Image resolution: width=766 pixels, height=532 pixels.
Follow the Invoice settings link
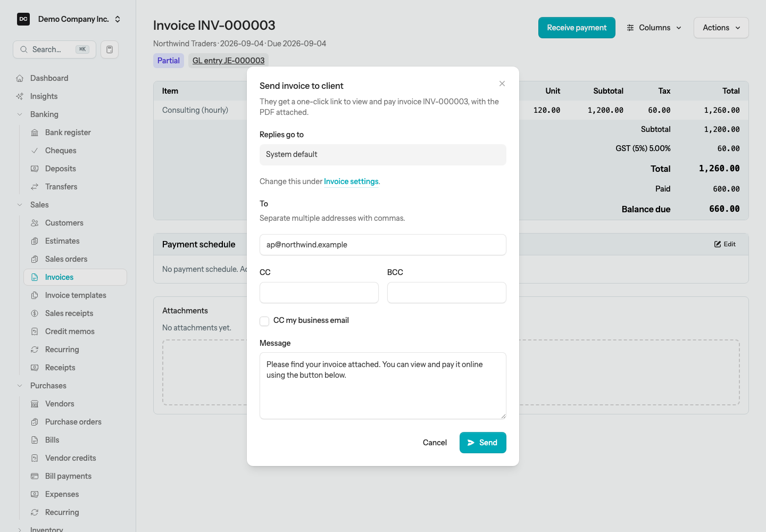pyautogui.click(x=351, y=181)
